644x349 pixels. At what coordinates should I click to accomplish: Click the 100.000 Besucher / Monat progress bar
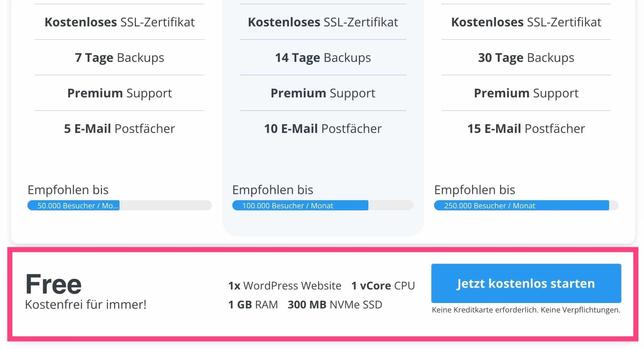pyautogui.click(x=300, y=205)
